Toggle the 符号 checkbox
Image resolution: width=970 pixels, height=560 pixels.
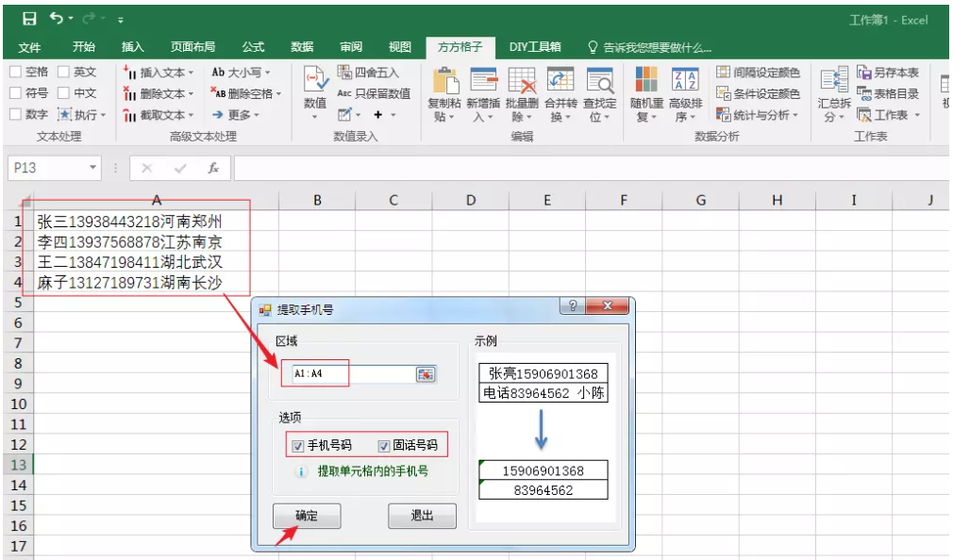point(15,92)
